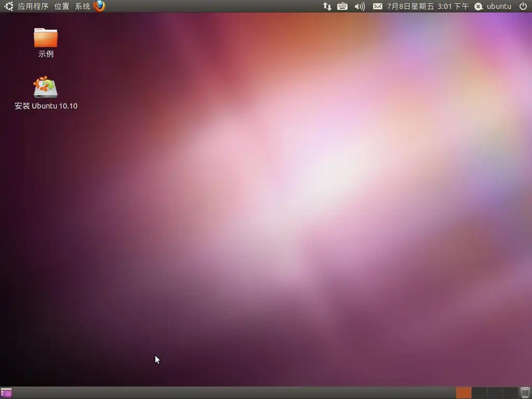This screenshot has width=532, height=399.
Task: Open the keyboard input method indicator
Action: (342, 6)
